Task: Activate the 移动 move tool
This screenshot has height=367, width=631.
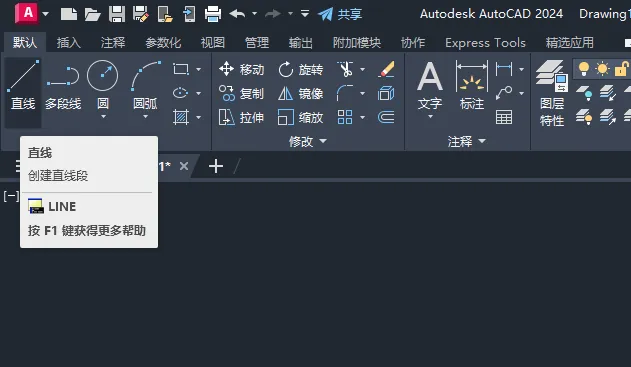Action: 241,69
